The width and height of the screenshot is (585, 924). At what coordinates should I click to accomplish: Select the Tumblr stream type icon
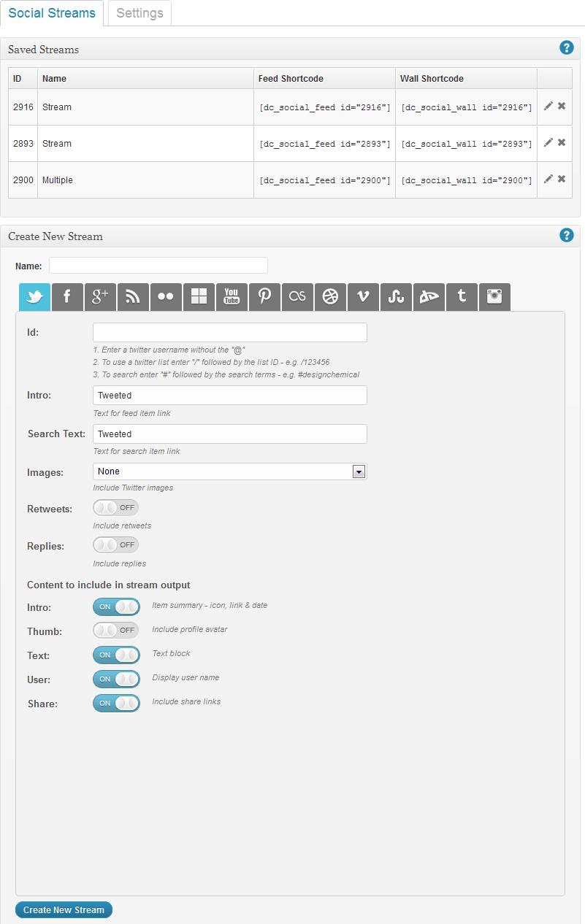coord(461,297)
